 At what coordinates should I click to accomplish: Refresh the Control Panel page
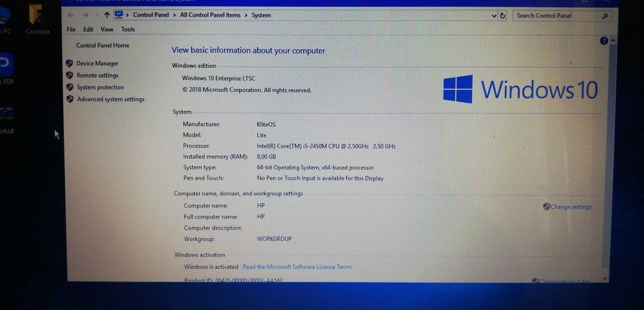coord(503,15)
